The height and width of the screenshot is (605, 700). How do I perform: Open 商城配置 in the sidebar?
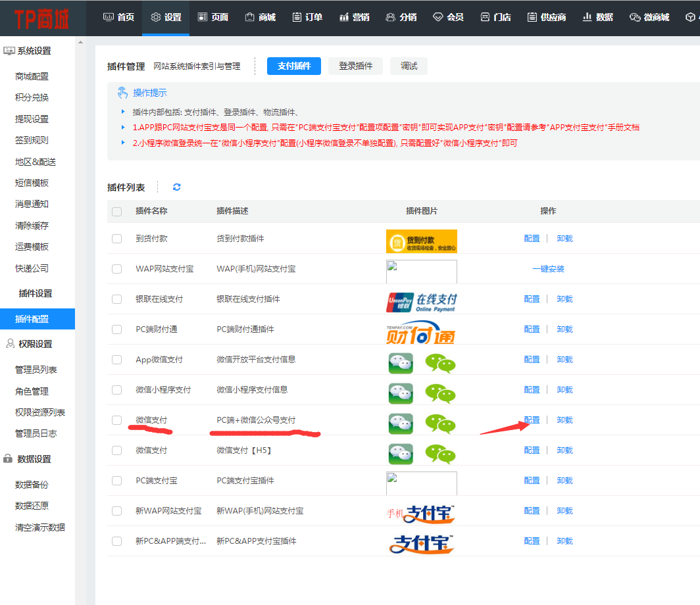[32, 76]
